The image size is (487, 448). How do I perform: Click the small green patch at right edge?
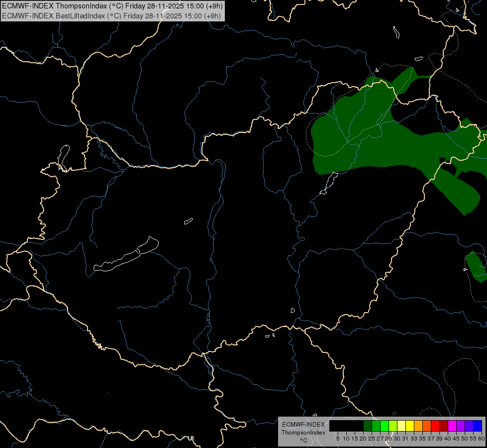click(x=476, y=267)
